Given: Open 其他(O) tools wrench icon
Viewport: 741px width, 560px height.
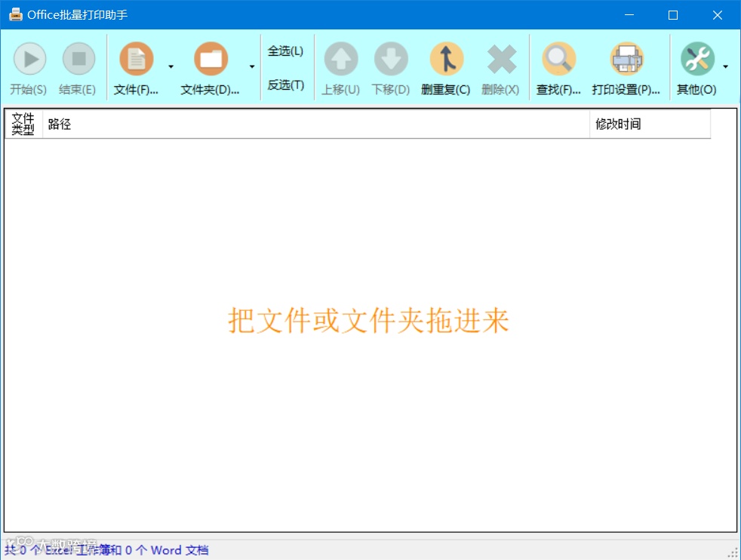Looking at the screenshot, I should point(697,59).
